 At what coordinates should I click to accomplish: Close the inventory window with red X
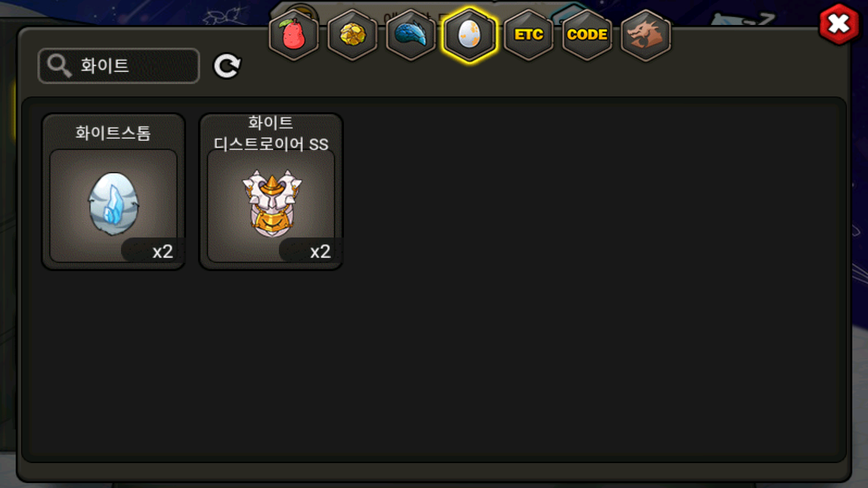pos(839,24)
